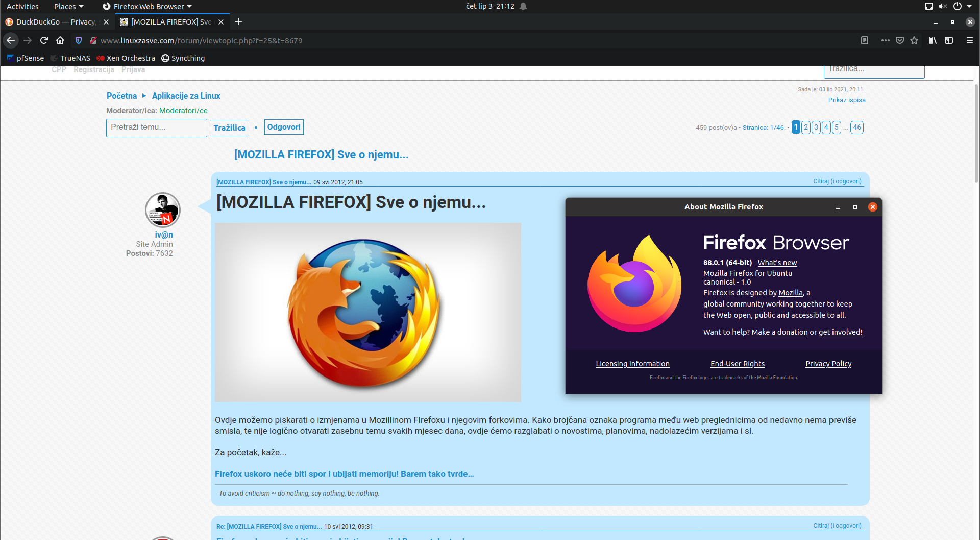Open a new tab with the plus button
Image resolution: width=980 pixels, height=540 pixels.
238,21
